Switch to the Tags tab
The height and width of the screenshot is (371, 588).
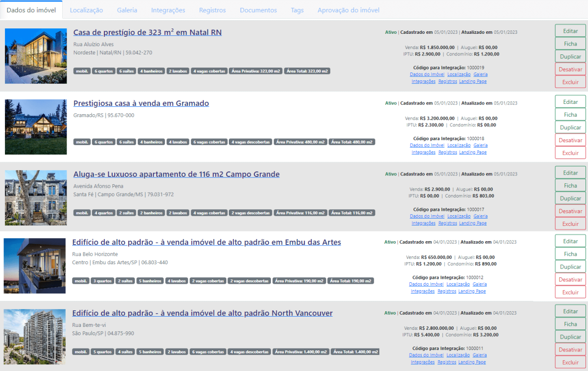297,10
